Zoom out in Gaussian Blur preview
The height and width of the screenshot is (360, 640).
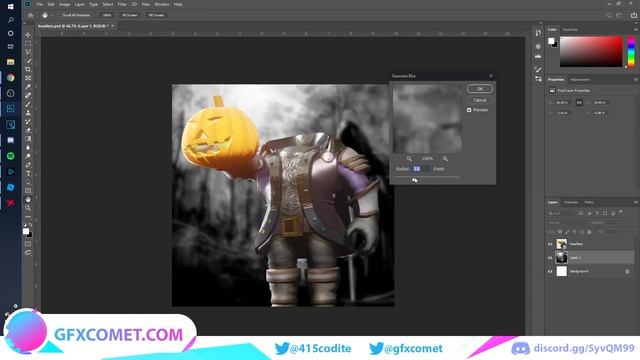click(409, 159)
